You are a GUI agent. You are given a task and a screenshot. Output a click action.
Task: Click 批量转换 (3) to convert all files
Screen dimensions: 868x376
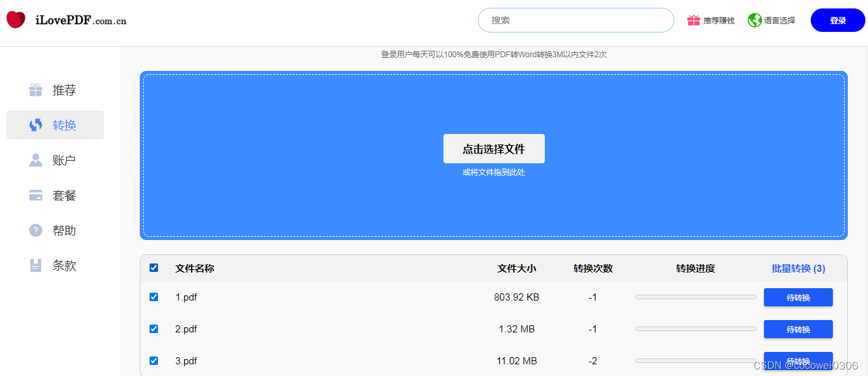click(x=798, y=267)
